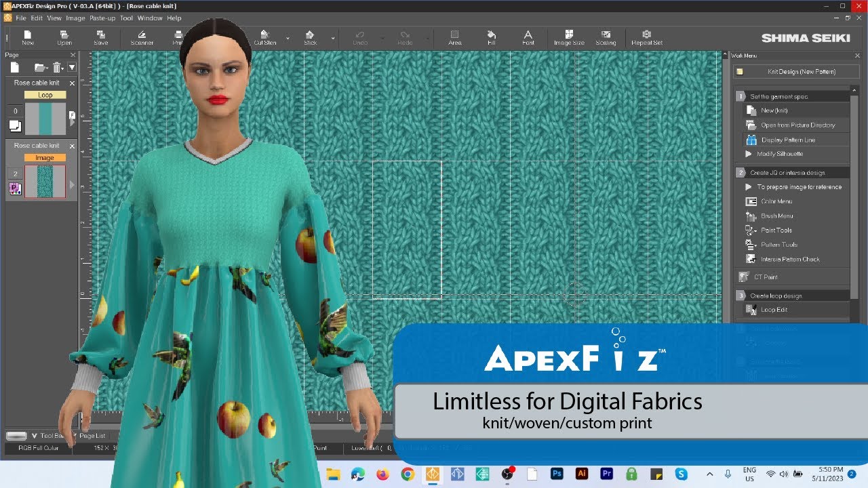The width and height of the screenshot is (868, 488).
Task: Open Loop Edit in Work Menu
Action: click(x=773, y=309)
